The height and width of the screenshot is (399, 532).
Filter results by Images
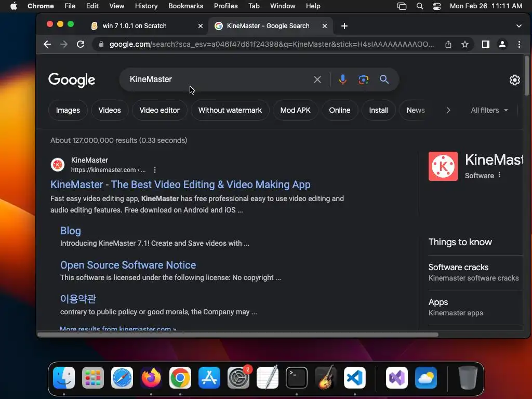click(68, 110)
